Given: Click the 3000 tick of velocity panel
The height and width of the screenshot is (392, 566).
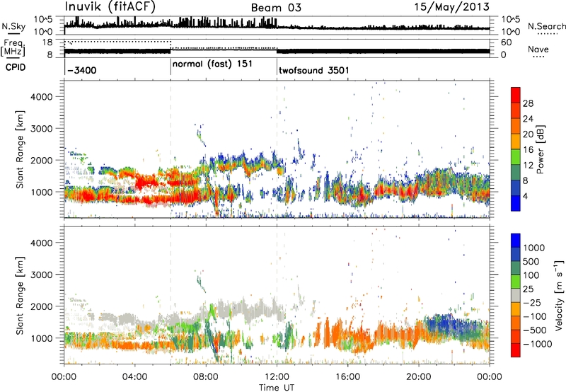Looking at the screenshot, I should [41, 275].
